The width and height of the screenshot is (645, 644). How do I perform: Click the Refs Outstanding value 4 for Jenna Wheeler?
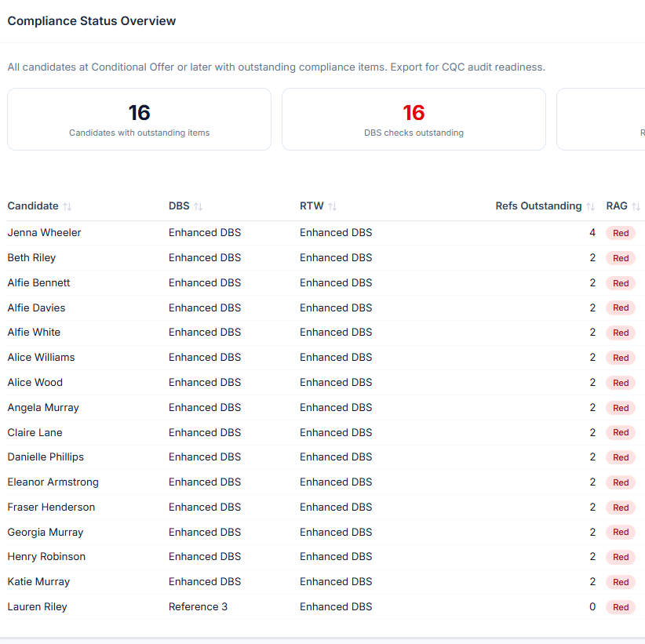click(x=592, y=232)
